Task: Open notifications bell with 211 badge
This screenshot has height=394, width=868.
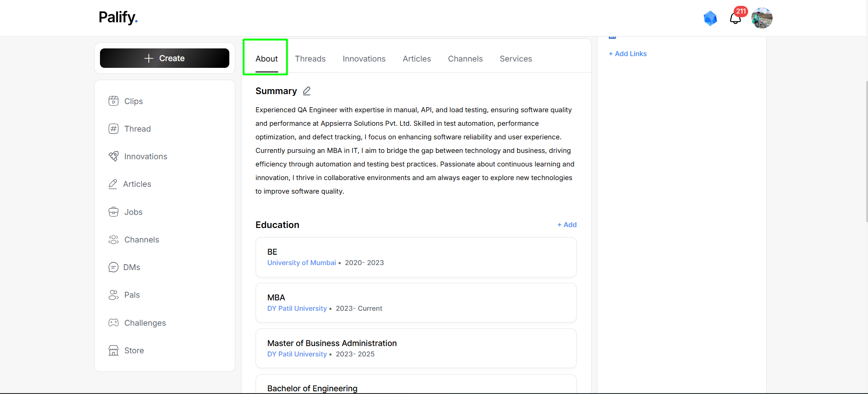Action: pos(736,18)
